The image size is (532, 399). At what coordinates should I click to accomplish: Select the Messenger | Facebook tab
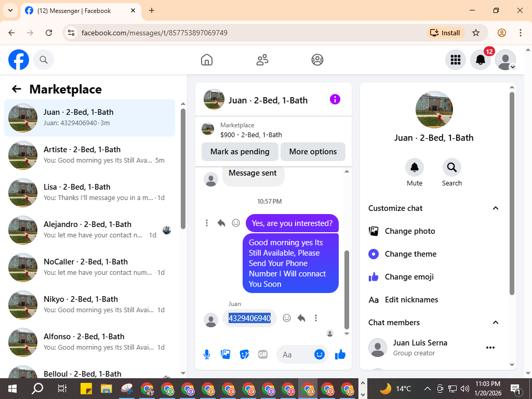81,11
